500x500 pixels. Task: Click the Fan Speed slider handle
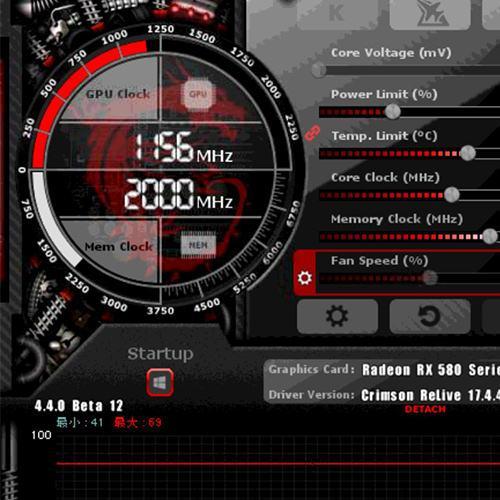click(x=429, y=278)
